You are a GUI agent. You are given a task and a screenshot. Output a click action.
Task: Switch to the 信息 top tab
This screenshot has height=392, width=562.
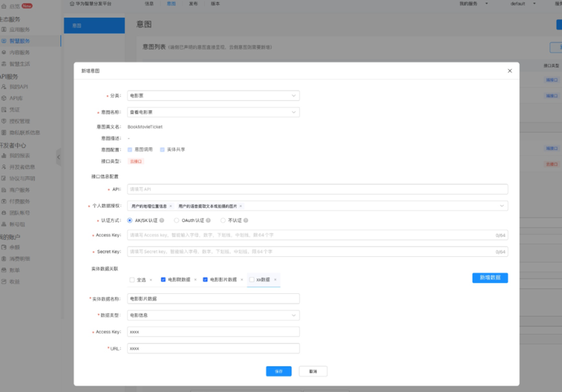click(x=149, y=3)
